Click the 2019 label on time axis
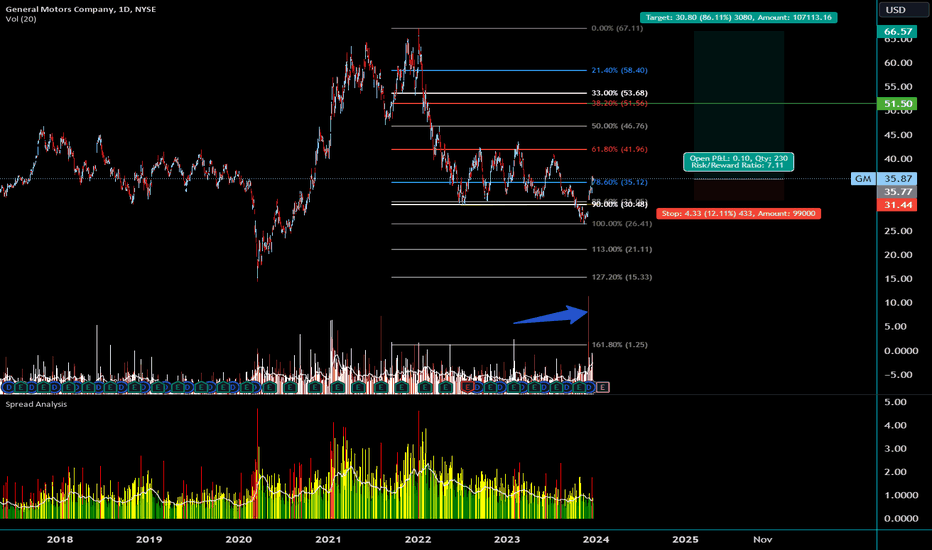 click(x=149, y=539)
